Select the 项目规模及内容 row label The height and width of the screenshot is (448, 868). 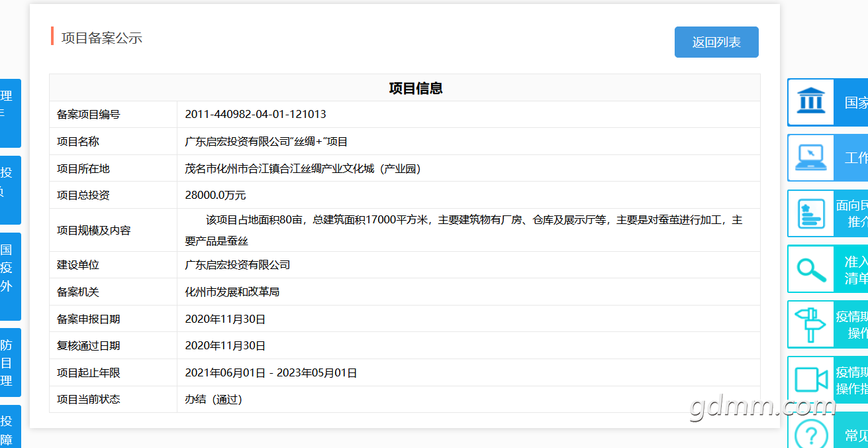[94, 231]
